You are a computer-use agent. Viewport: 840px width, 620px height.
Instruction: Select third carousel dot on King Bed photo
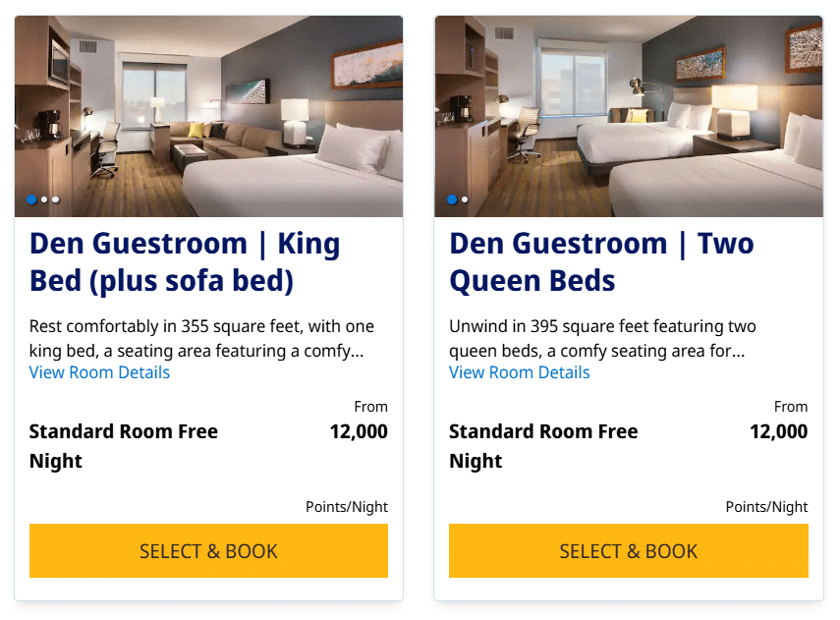coord(56,199)
